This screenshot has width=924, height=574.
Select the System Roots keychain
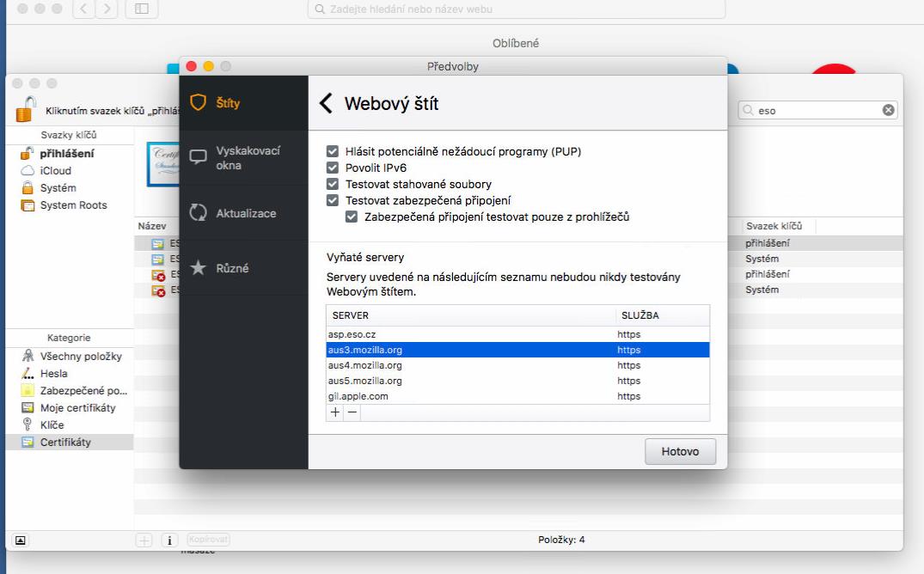70,205
